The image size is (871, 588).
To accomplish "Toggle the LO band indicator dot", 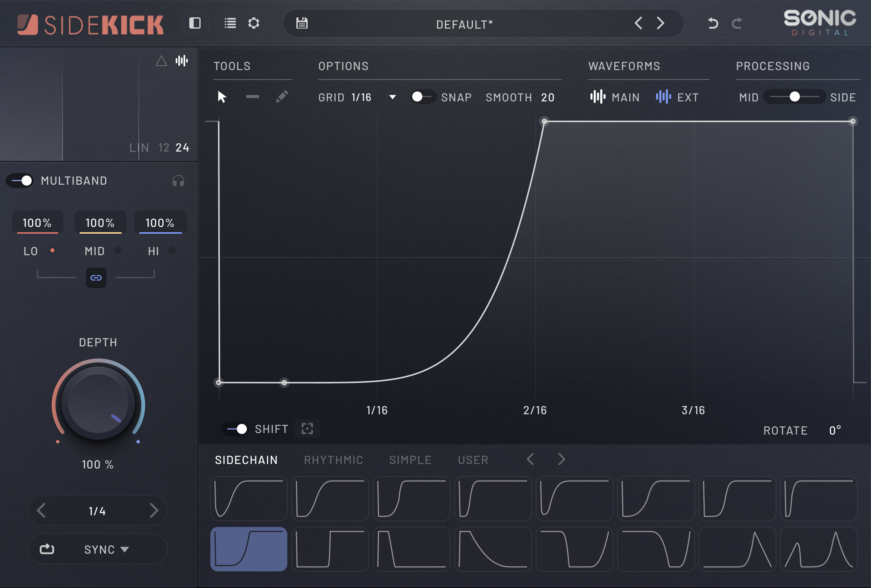I will (52, 250).
